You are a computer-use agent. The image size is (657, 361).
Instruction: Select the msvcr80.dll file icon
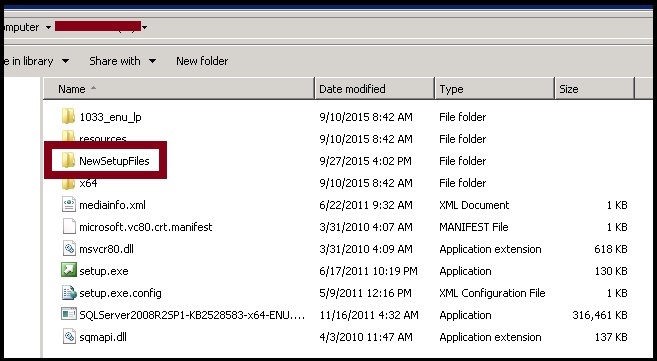[x=69, y=249]
